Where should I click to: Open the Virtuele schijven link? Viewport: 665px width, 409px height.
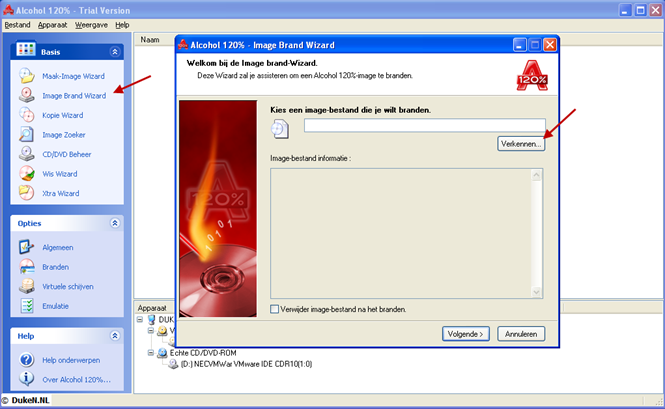click(68, 286)
